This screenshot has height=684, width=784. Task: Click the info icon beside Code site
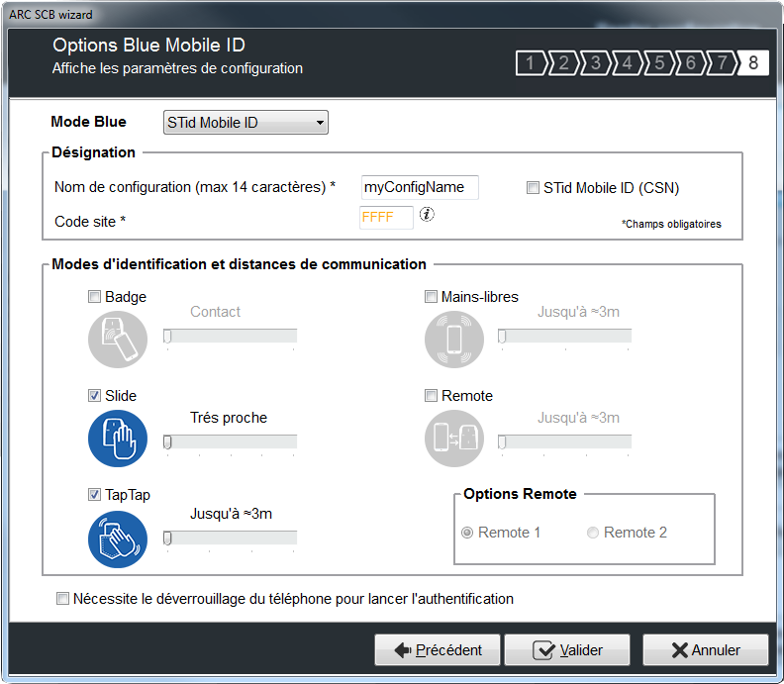[427, 215]
